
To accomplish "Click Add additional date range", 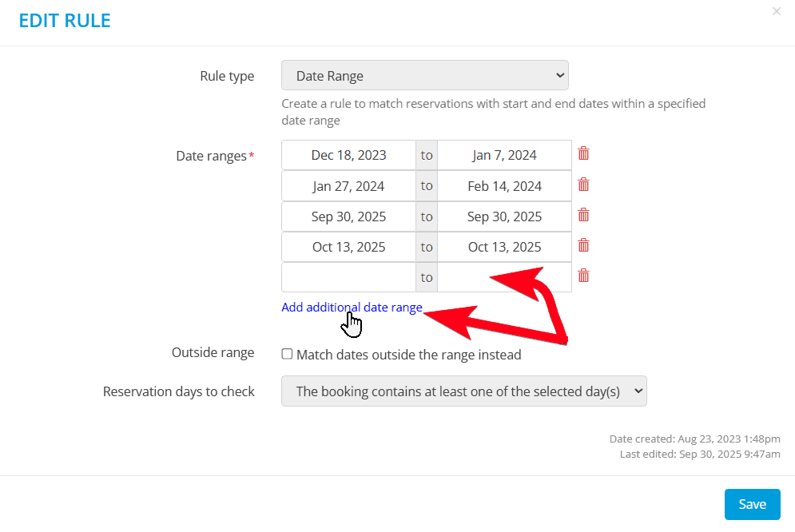I will (352, 307).
